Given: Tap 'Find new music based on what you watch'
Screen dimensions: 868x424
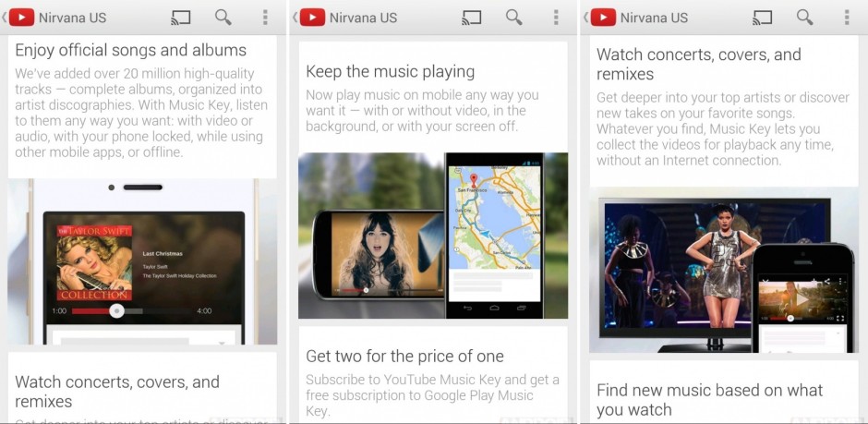Looking at the screenshot, I should click(x=709, y=400).
